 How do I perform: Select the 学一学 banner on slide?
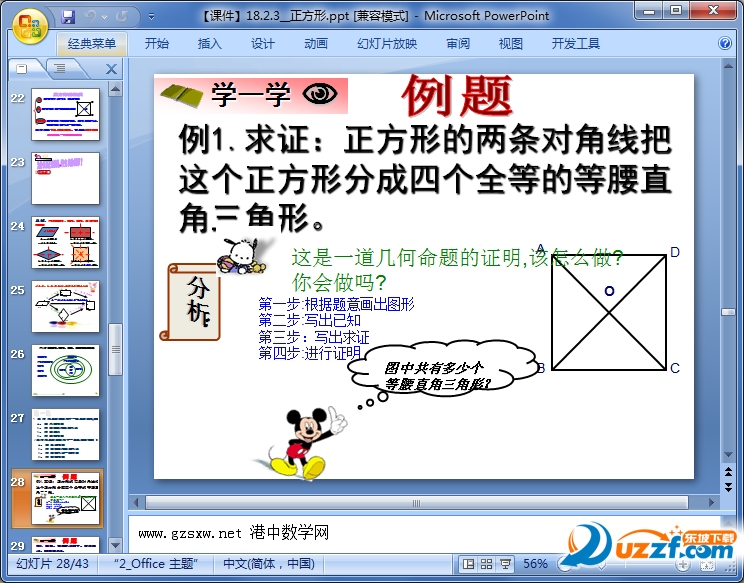pyautogui.click(x=251, y=95)
